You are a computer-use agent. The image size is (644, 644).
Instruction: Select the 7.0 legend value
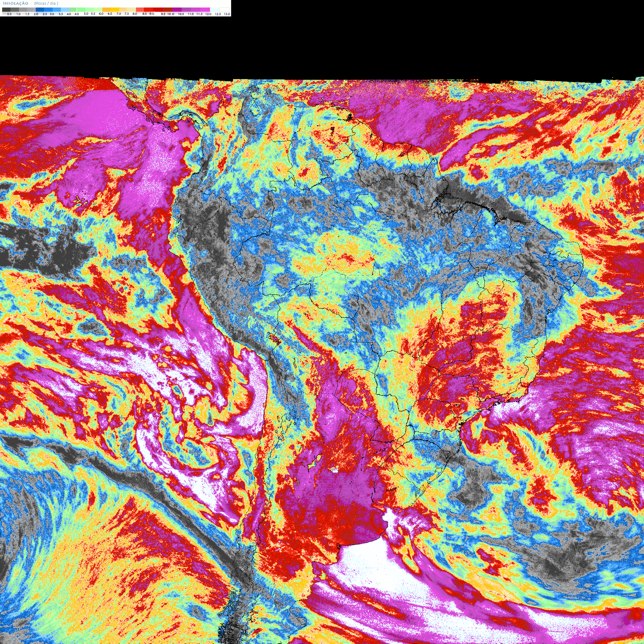click(x=119, y=14)
